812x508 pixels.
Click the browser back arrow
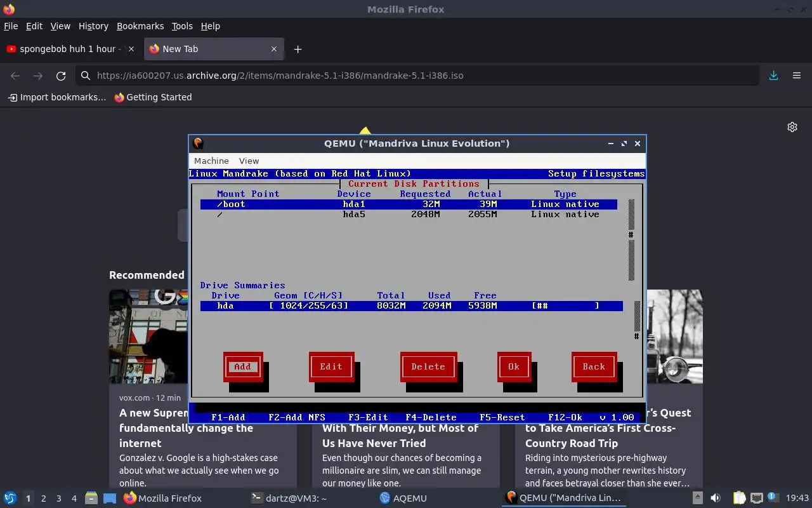[x=15, y=76]
